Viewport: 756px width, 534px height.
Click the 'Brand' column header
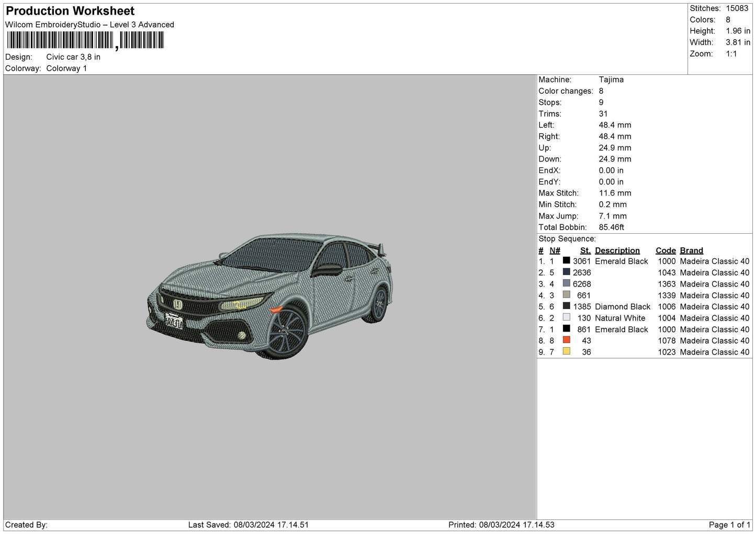(x=692, y=251)
